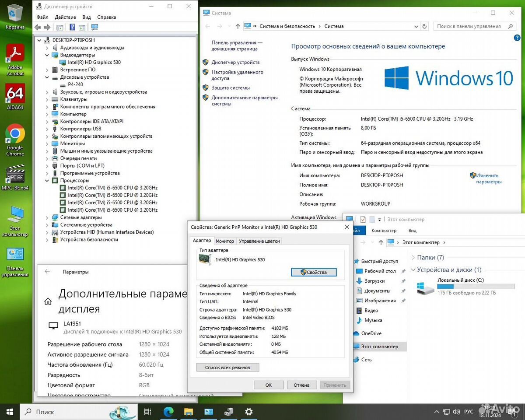Click home icon in Settings display page
The image size is (525, 420).
point(48,301)
